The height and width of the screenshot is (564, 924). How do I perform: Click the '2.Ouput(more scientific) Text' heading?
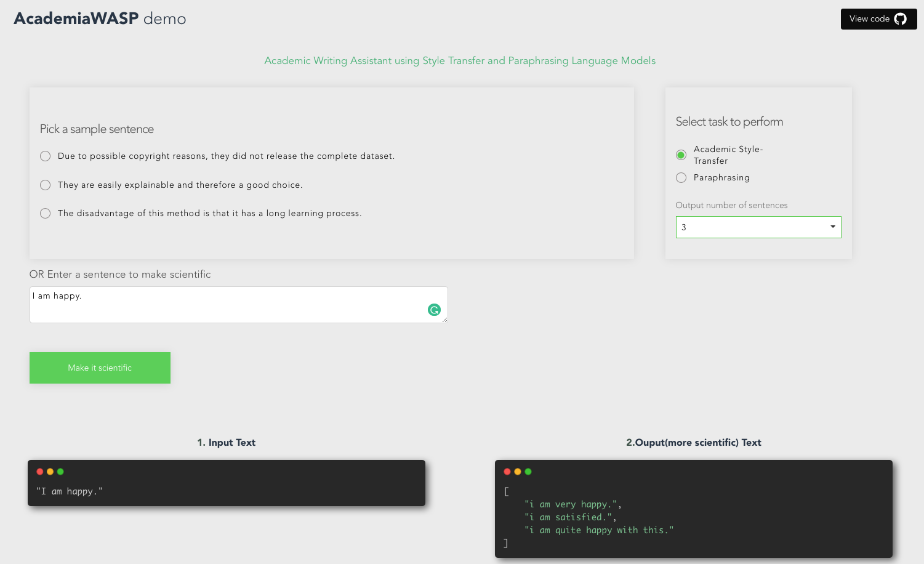[694, 442]
